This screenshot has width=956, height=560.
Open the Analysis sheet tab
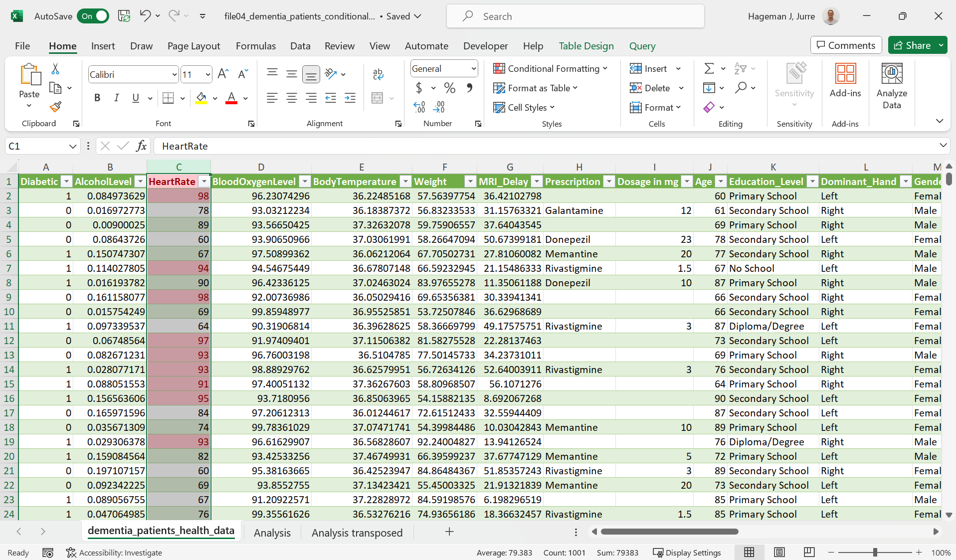[x=272, y=532]
